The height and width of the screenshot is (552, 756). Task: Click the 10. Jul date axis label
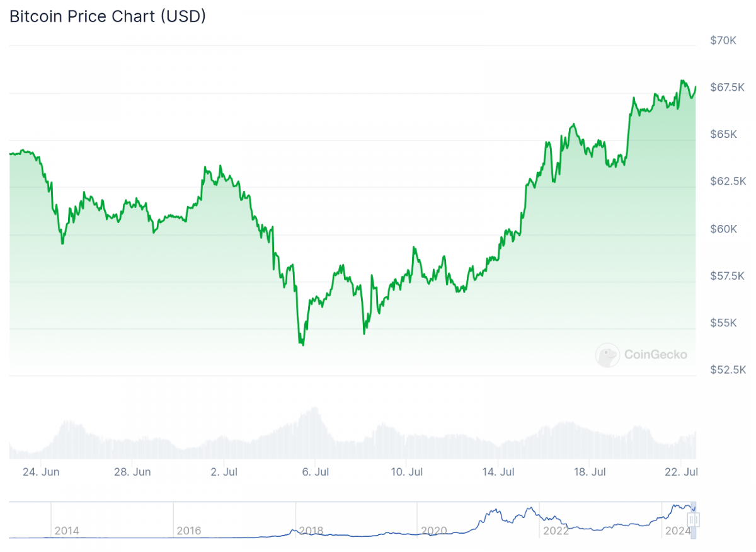(x=406, y=471)
